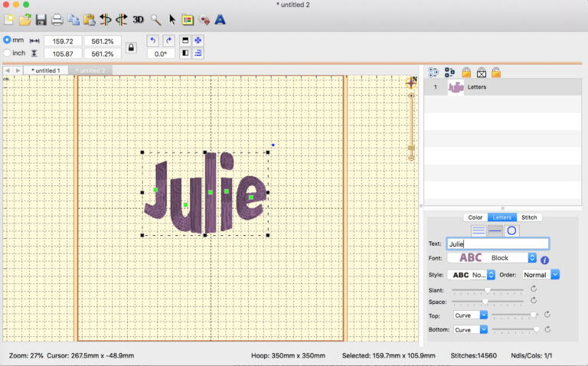This screenshot has width=588, height=366.
Task: Click the Text field containing Julie
Action: click(497, 244)
